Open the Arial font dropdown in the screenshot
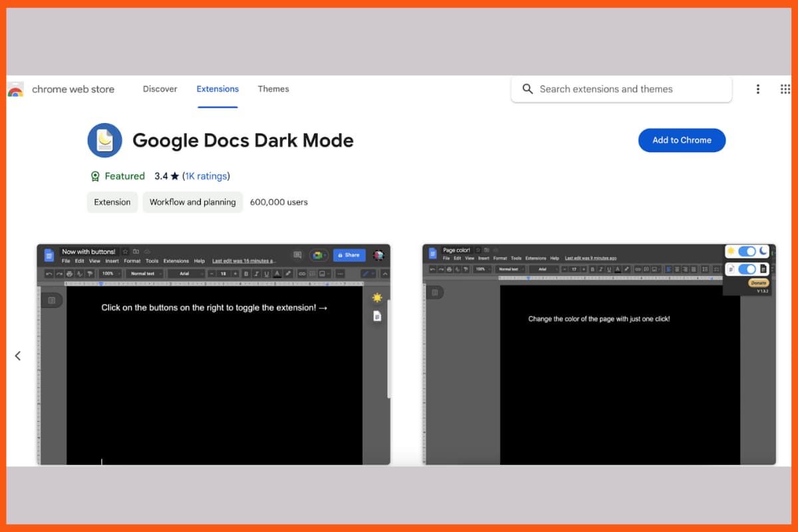The height and width of the screenshot is (532, 798). (x=184, y=273)
